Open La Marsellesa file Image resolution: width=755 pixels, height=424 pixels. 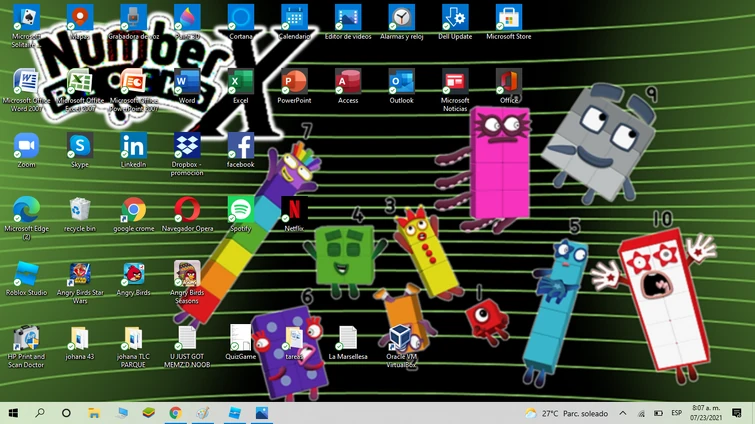[348, 338]
